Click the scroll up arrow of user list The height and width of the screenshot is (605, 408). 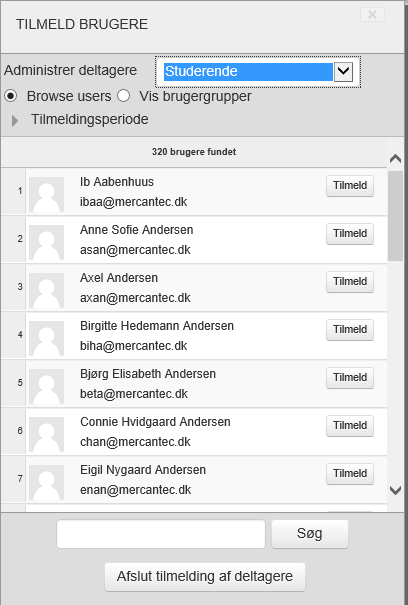tap(396, 159)
